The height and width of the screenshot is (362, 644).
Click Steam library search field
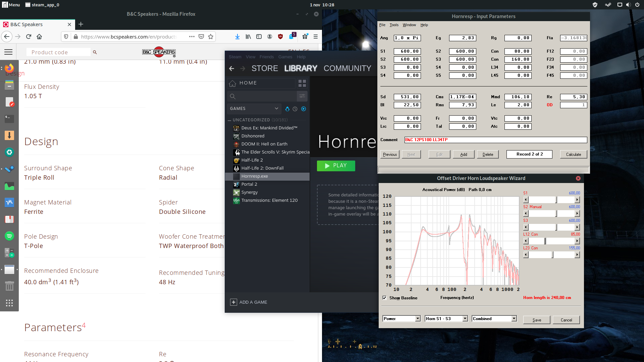click(x=262, y=96)
